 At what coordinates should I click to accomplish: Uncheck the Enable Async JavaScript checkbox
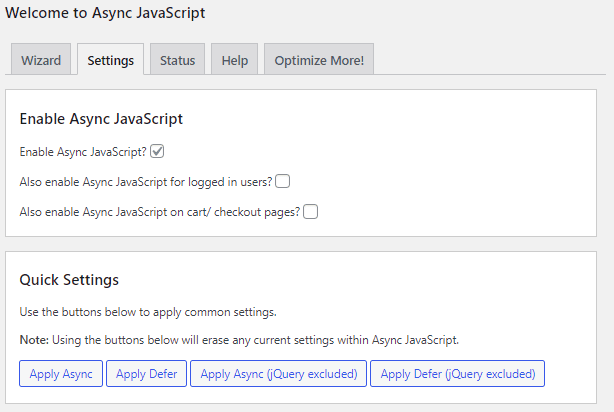(x=157, y=152)
